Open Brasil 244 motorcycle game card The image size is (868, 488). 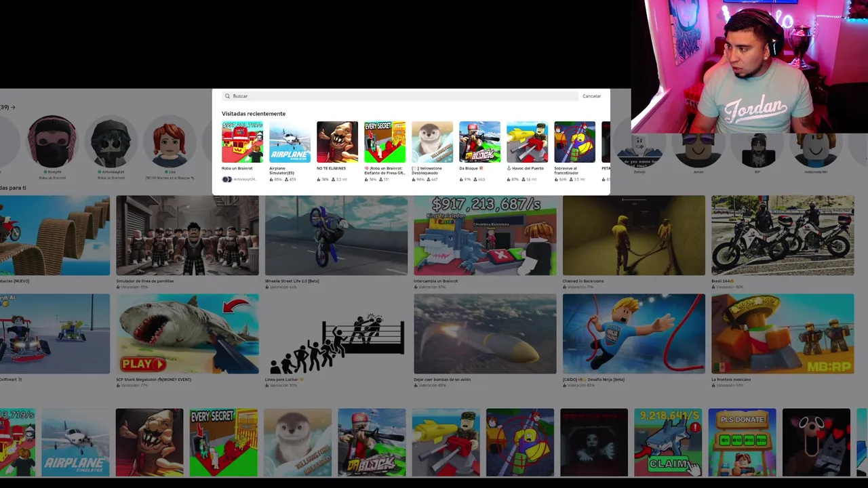(783, 236)
